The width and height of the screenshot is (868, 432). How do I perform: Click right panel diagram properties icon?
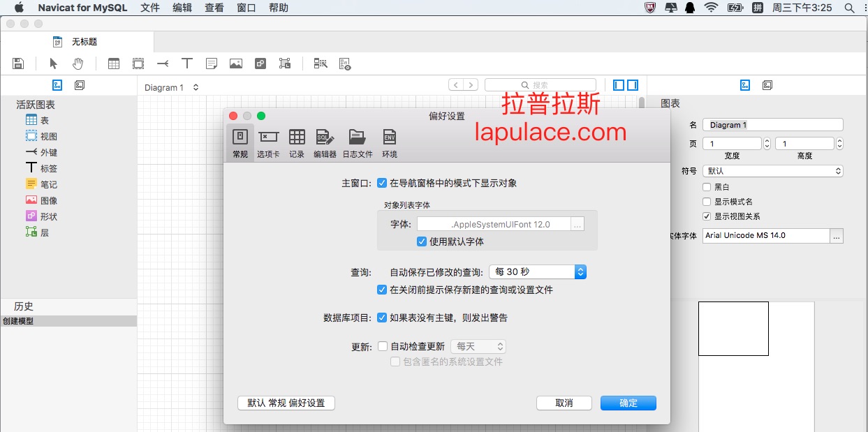pyautogui.click(x=745, y=85)
